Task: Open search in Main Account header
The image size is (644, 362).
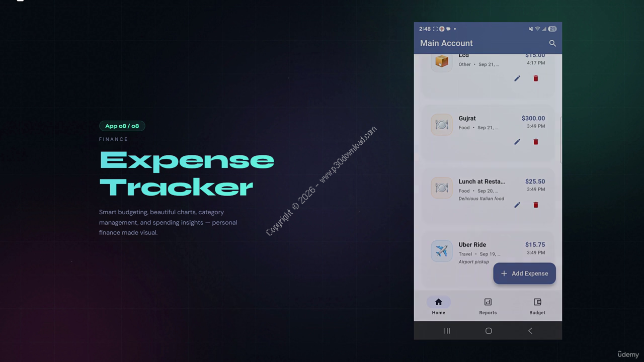Action: click(x=552, y=43)
